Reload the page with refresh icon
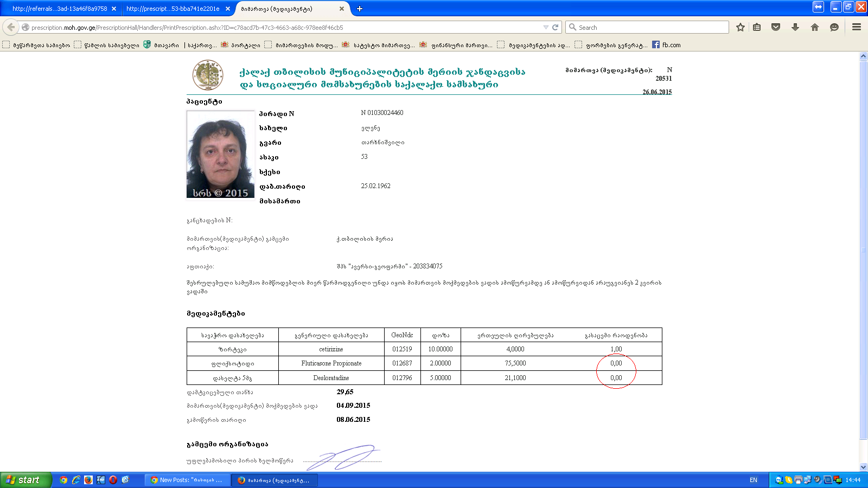This screenshot has height=488, width=868. [x=556, y=27]
